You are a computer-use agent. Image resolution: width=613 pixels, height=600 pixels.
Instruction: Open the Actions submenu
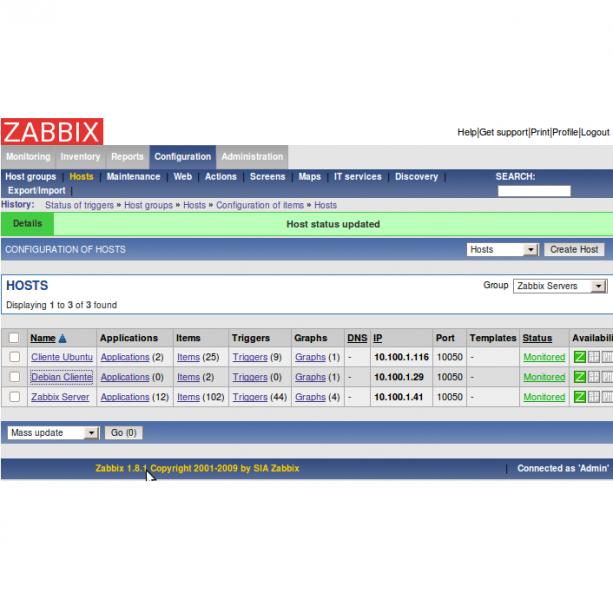click(x=220, y=177)
